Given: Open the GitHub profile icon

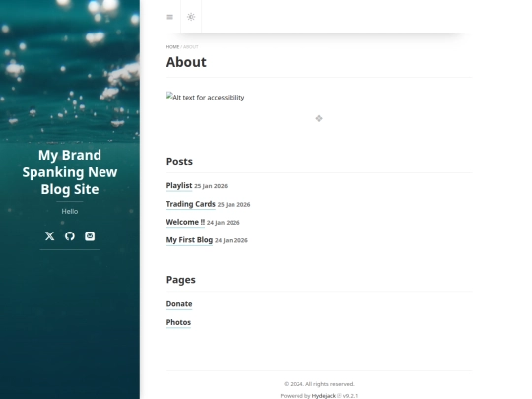Looking at the screenshot, I should click(x=70, y=236).
